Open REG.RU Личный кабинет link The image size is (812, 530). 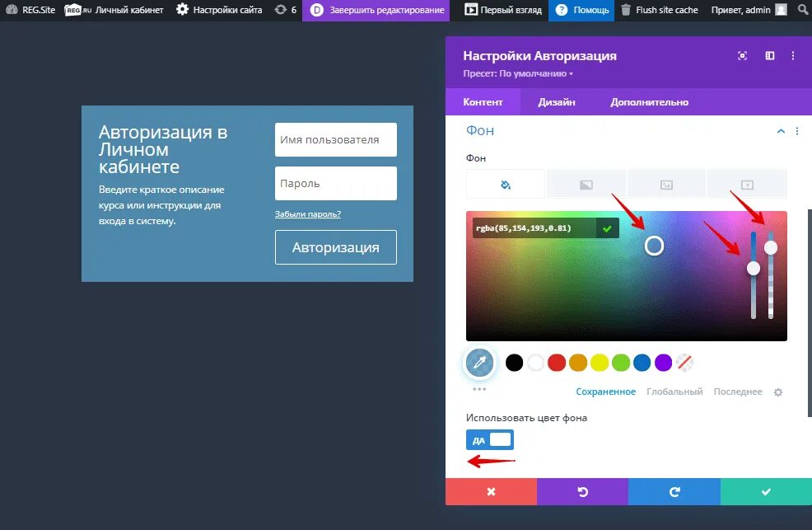point(114,10)
